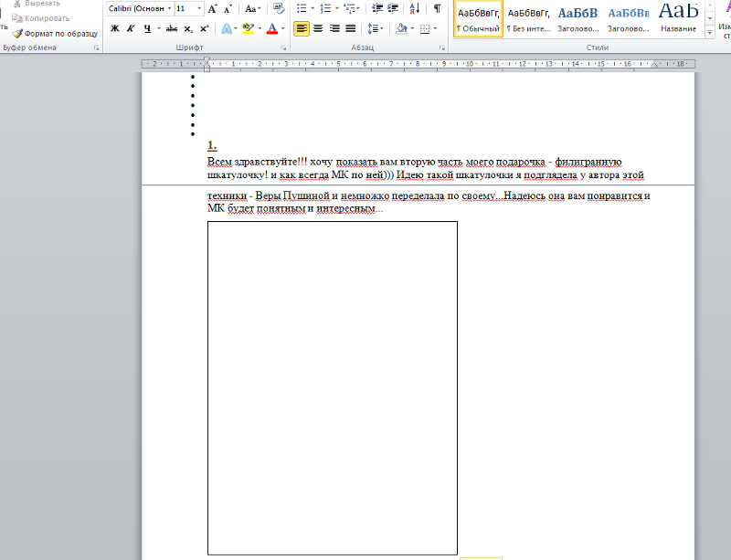Toggle superscript formatting
Screen dimensions: 731x560
204,28
